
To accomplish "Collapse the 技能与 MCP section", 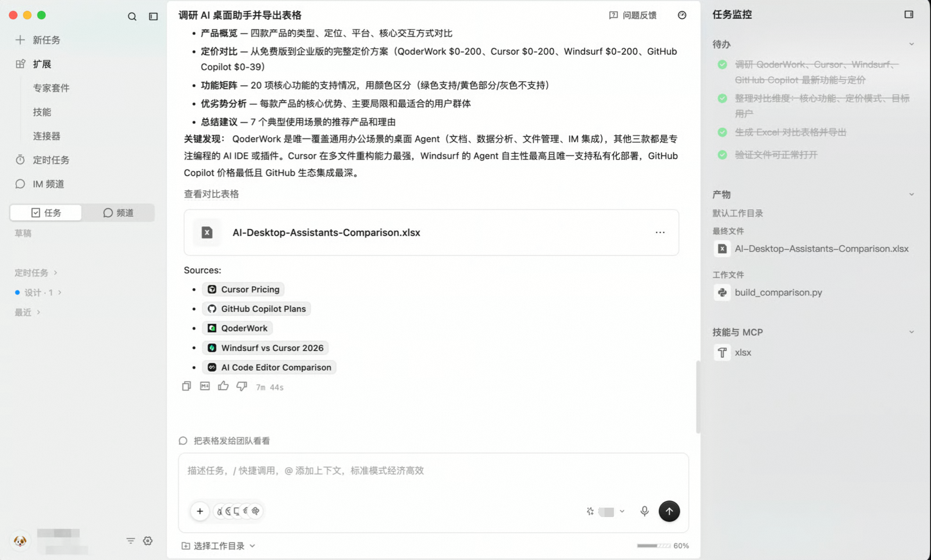I will pyautogui.click(x=911, y=332).
